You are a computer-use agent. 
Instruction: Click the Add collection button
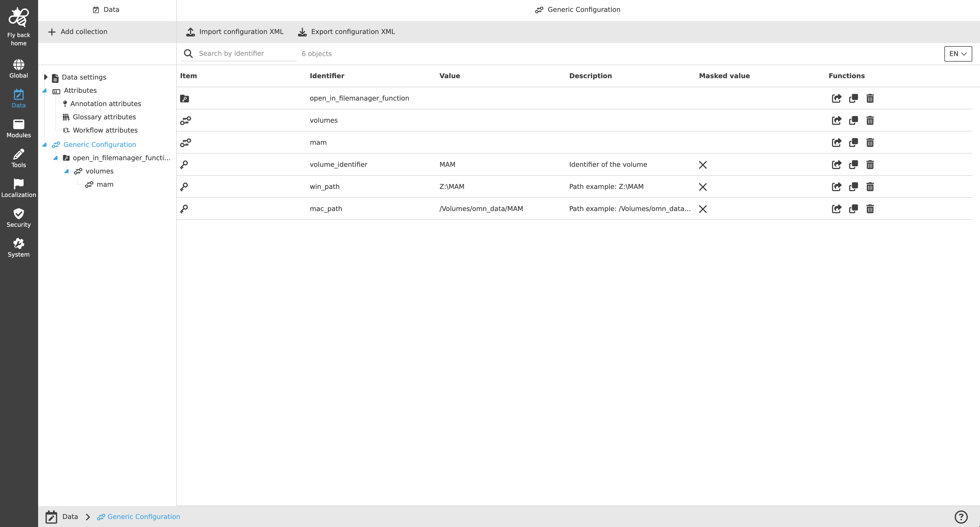[x=78, y=31]
